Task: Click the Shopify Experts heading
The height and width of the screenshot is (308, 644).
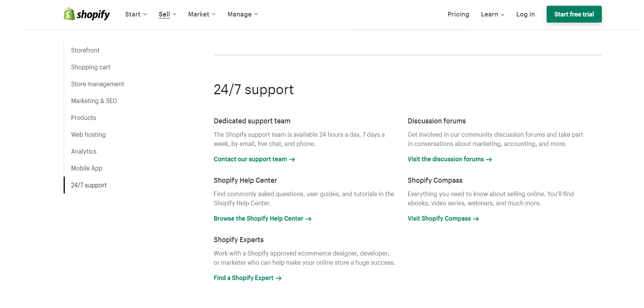Action: pos(238,240)
